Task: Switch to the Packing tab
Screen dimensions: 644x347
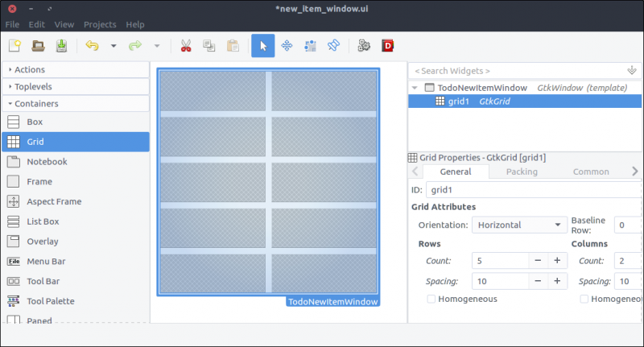Action: coord(522,171)
